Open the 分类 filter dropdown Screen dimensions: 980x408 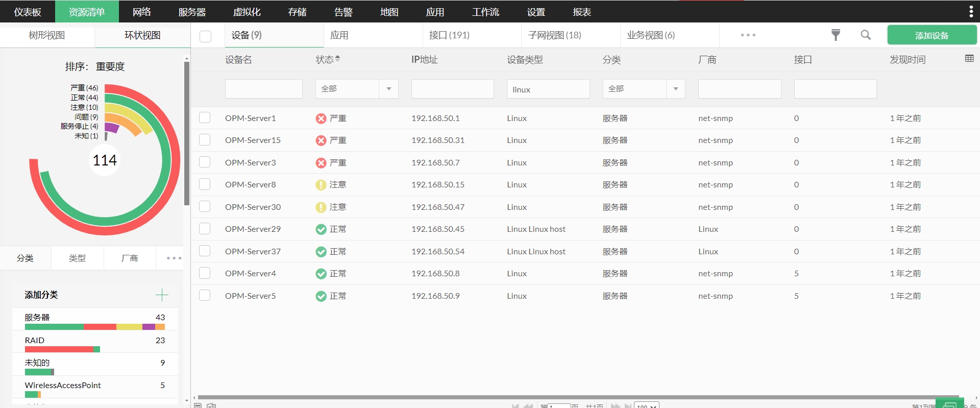644,89
